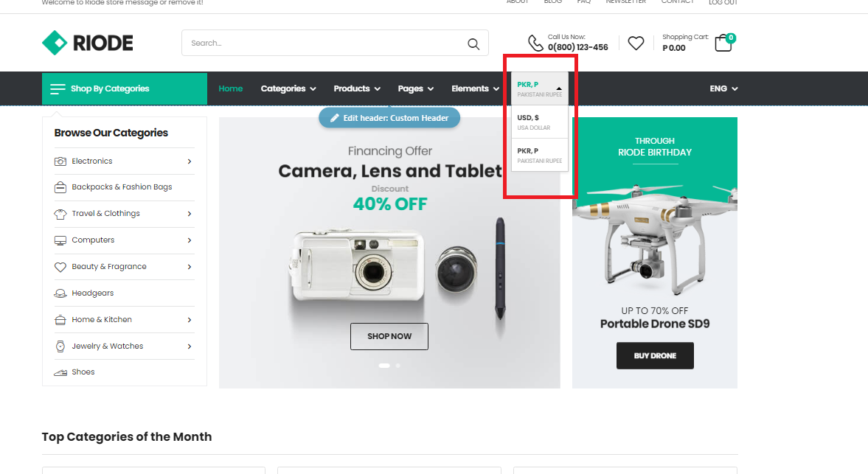Open the About link in top bar
The width and height of the screenshot is (868, 474).
(517, 1)
